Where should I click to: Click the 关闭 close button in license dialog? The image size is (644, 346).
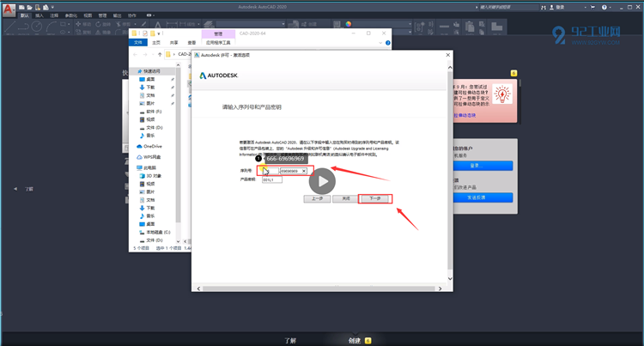pos(346,198)
